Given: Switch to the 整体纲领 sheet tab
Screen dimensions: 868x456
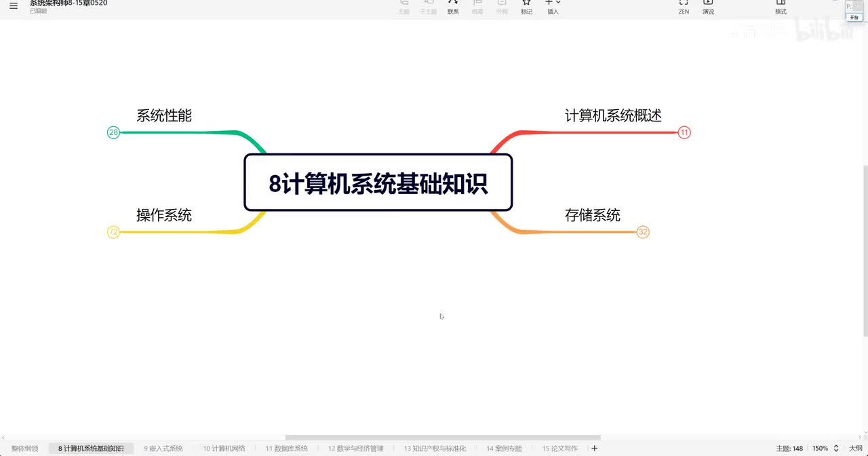Looking at the screenshot, I should click(x=25, y=449).
